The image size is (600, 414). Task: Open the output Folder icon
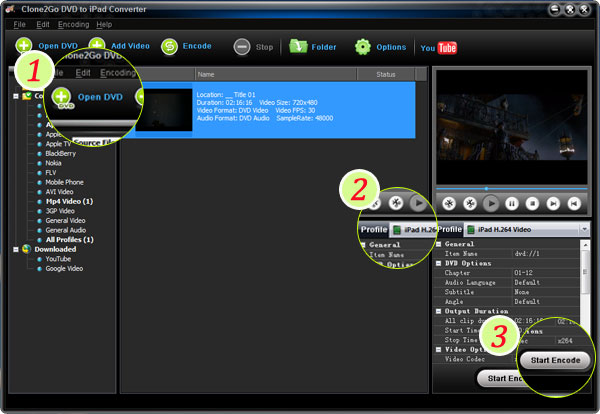click(298, 46)
